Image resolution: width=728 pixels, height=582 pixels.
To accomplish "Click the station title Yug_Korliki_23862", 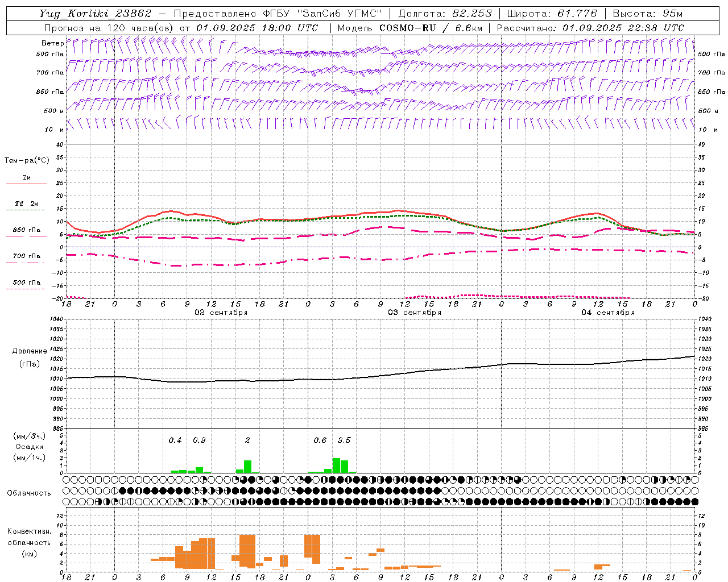I will [x=96, y=14].
